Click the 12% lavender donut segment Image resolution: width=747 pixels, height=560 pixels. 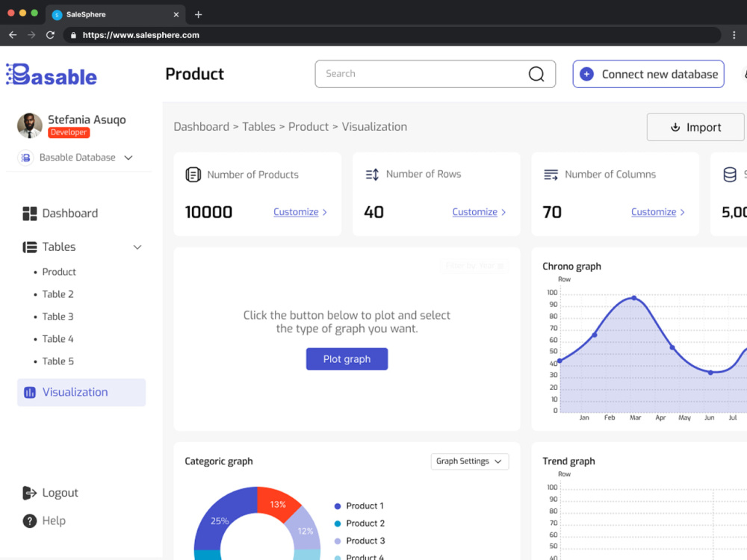(304, 530)
